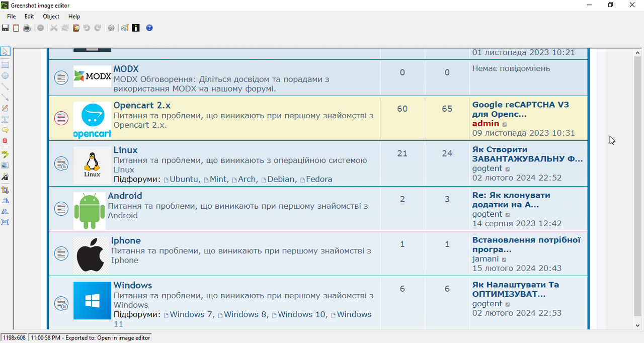Open the Edit menu

29,17
